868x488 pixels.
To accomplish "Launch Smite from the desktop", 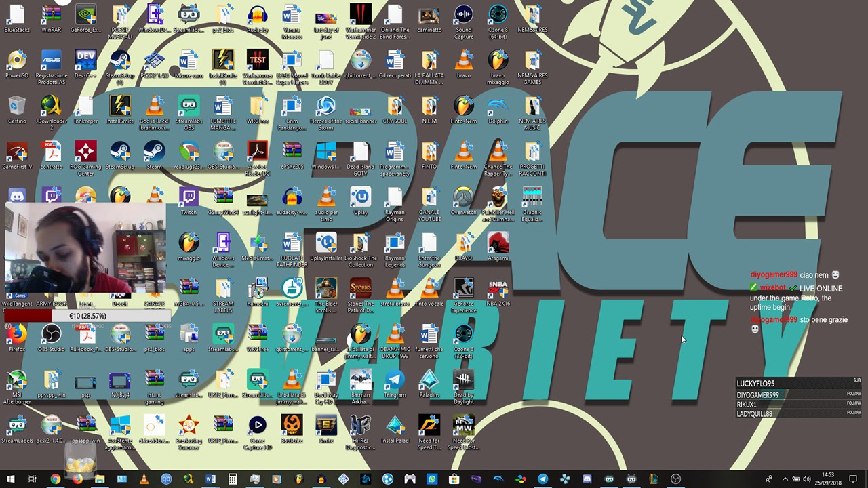I will (x=326, y=429).
